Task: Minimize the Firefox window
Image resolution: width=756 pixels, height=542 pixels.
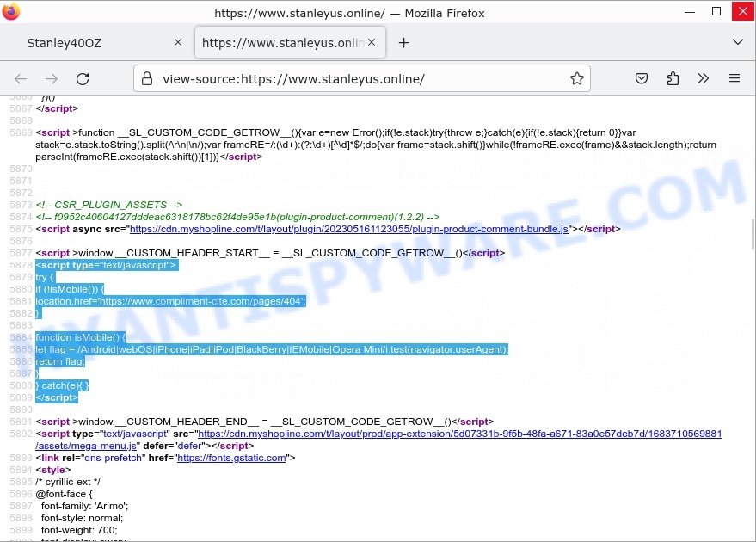Action: point(690,11)
